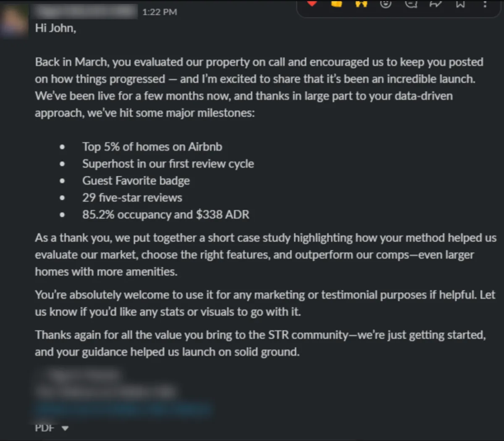
Task: Click the '85.2% occupancy and $338 ADR' bullet
Action: (x=166, y=214)
